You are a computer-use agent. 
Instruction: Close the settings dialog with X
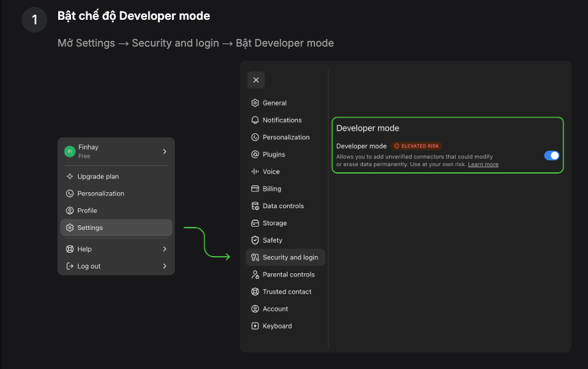[x=256, y=80]
